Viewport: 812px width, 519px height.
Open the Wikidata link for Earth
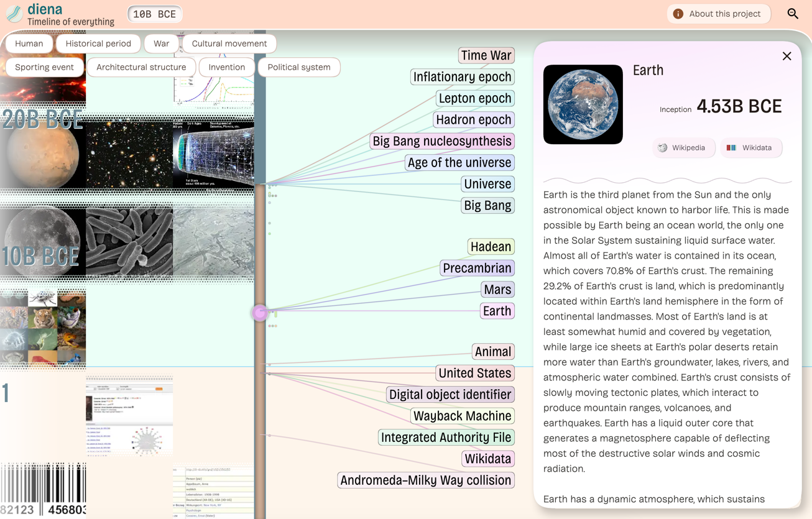click(x=751, y=148)
